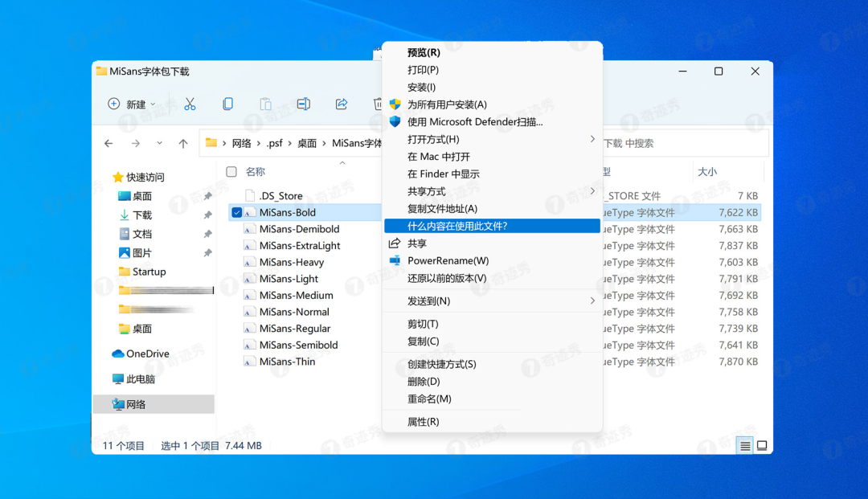Go forward with the right arrow

(x=136, y=143)
